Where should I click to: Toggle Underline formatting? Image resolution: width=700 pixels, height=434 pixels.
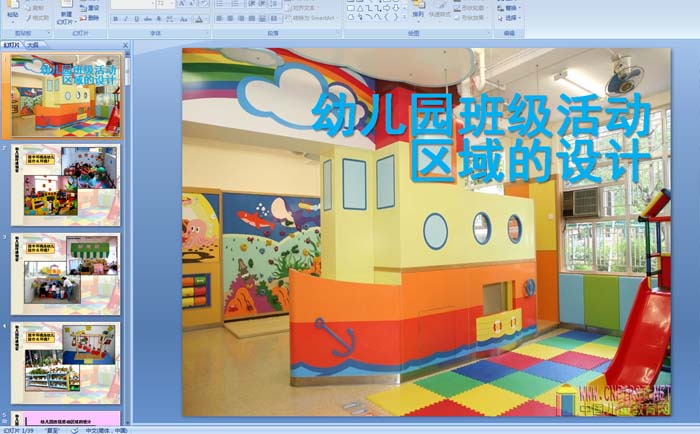pyautogui.click(x=137, y=19)
